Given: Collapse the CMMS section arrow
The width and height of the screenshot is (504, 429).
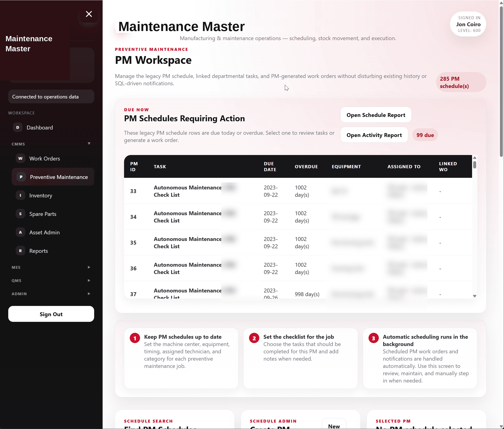Looking at the screenshot, I should coord(89,143).
